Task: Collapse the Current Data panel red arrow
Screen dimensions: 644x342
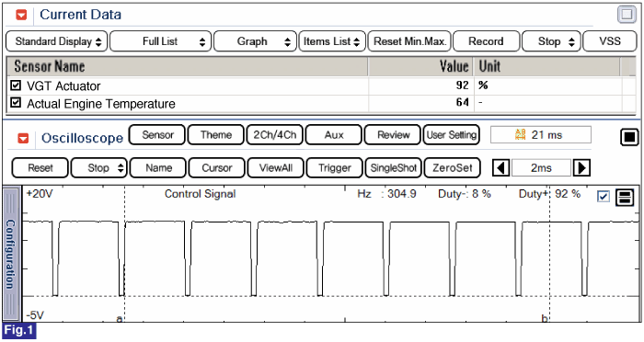Action: coord(21,16)
